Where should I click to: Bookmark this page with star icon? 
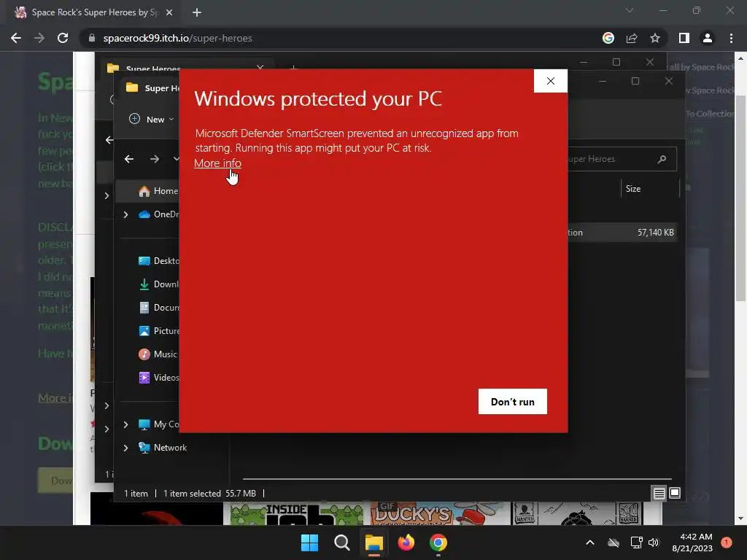pos(655,38)
